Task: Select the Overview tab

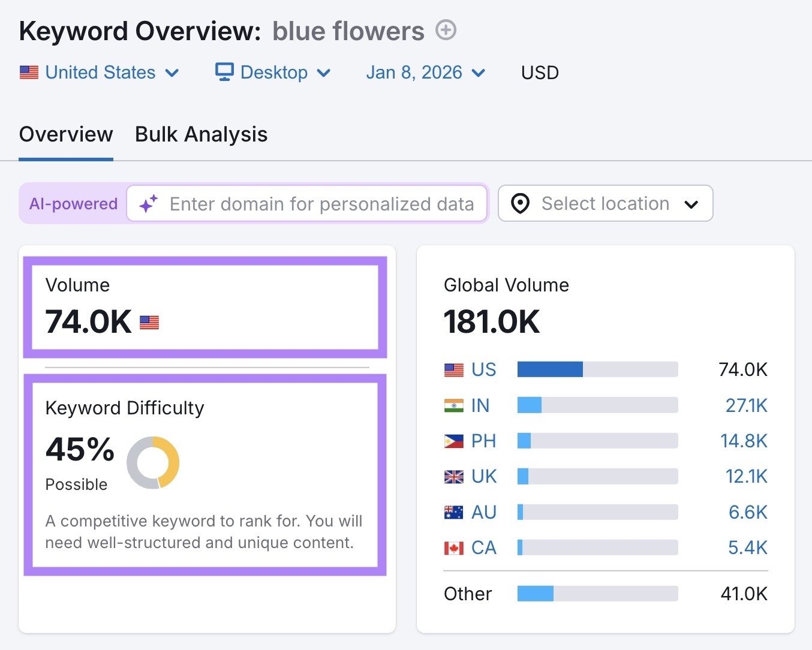Action: pyautogui.click(x=66, y=134)
